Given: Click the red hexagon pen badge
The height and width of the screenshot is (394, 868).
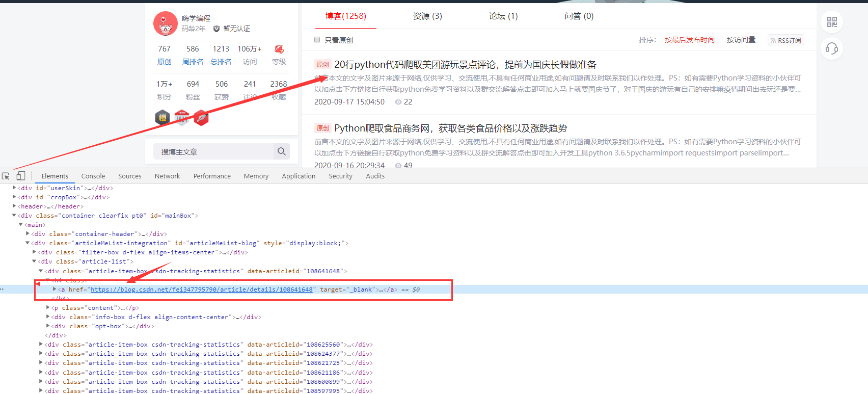Looking at the screenshot, I should pos(201,118).
